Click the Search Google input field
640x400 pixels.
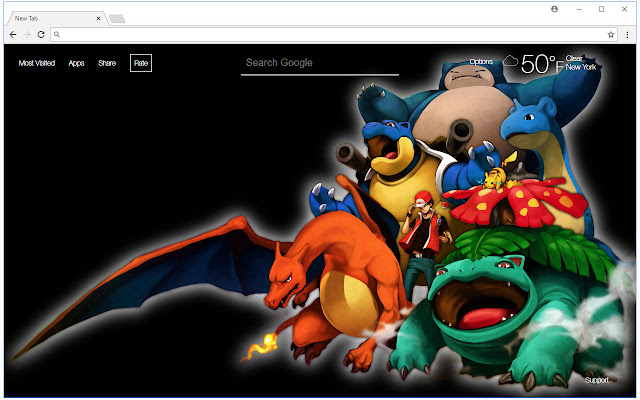click(x=320, y=63)
